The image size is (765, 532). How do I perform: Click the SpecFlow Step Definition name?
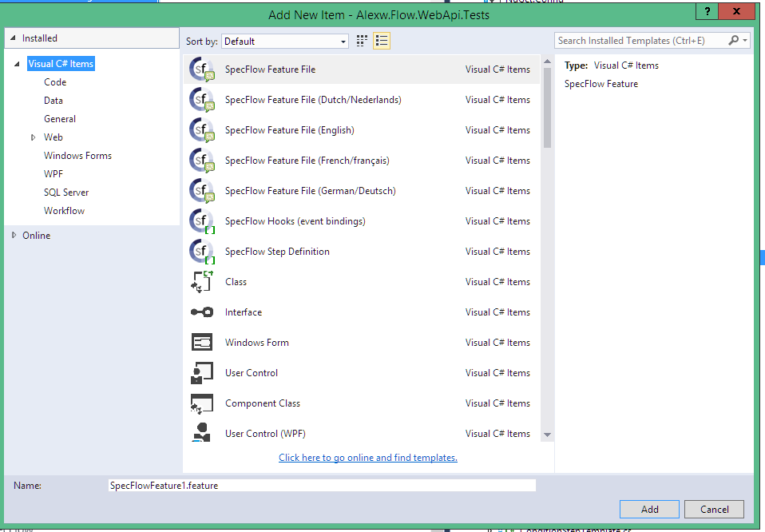(x=277, y=252)
